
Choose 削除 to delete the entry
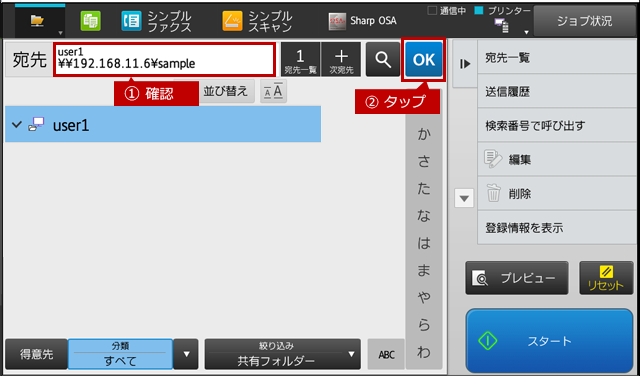[x=557, y=194]
